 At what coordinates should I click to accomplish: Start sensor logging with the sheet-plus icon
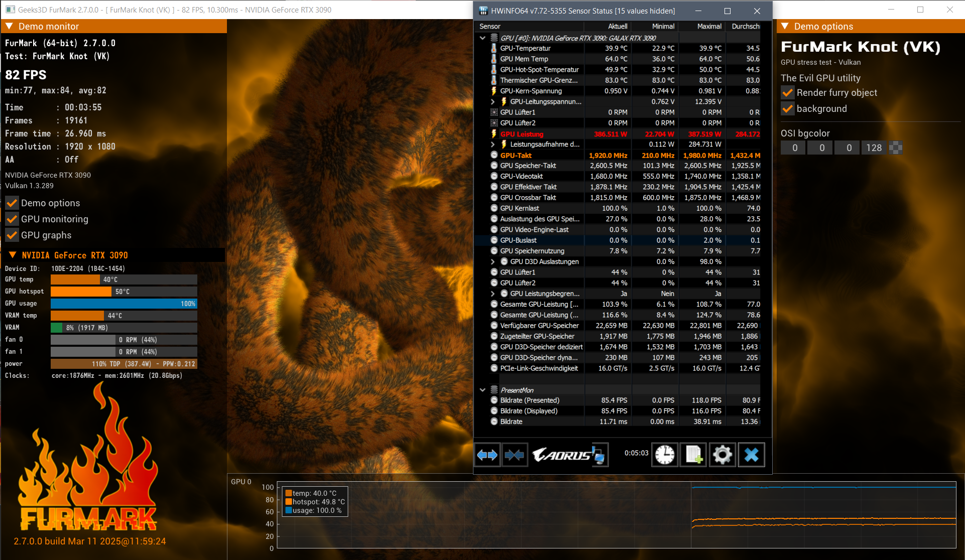(x=693, y=455)
